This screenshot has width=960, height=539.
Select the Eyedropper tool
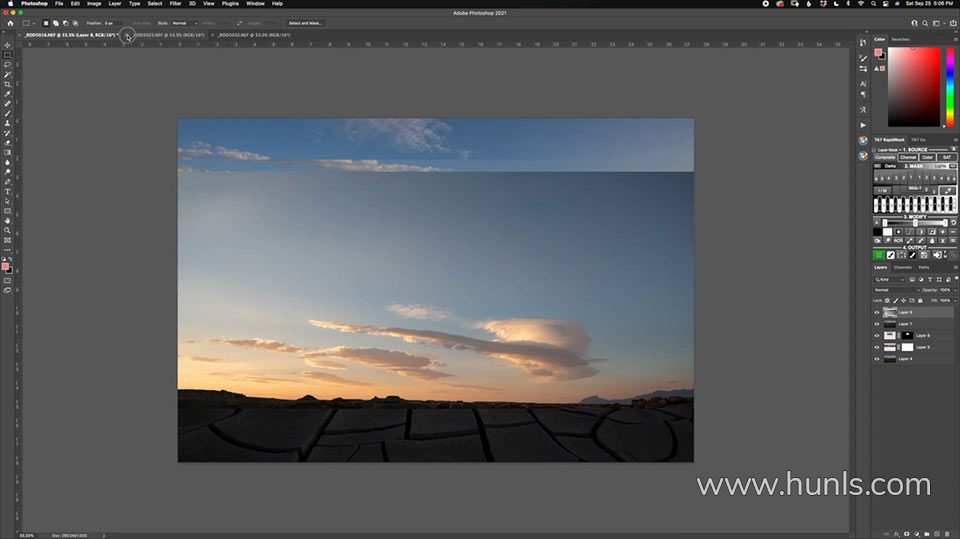click(x=7, y=94)
